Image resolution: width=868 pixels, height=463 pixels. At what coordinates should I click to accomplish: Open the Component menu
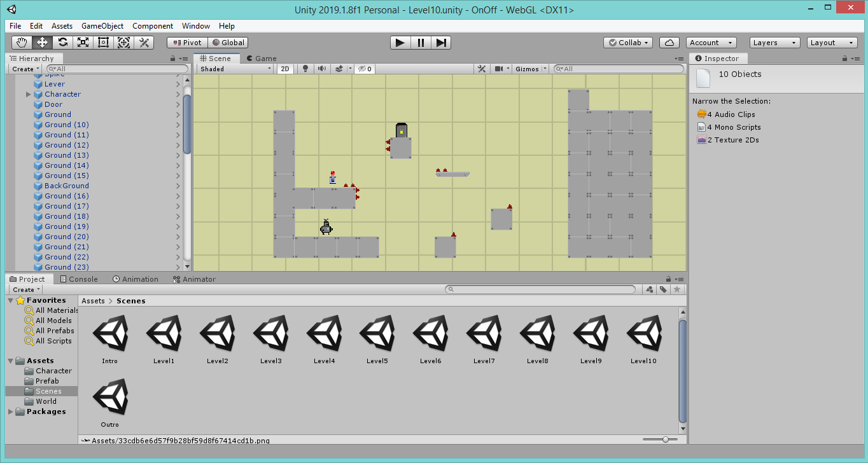tap(153, 26)
